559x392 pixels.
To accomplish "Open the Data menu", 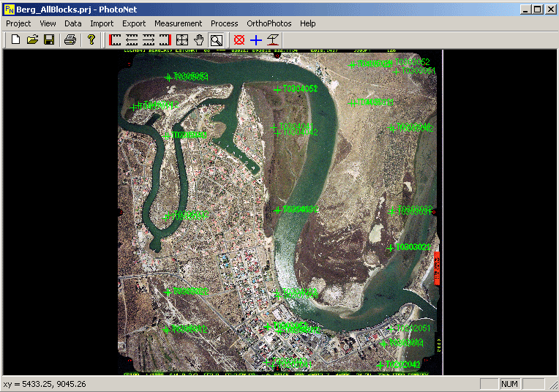I will coord(72,23).
